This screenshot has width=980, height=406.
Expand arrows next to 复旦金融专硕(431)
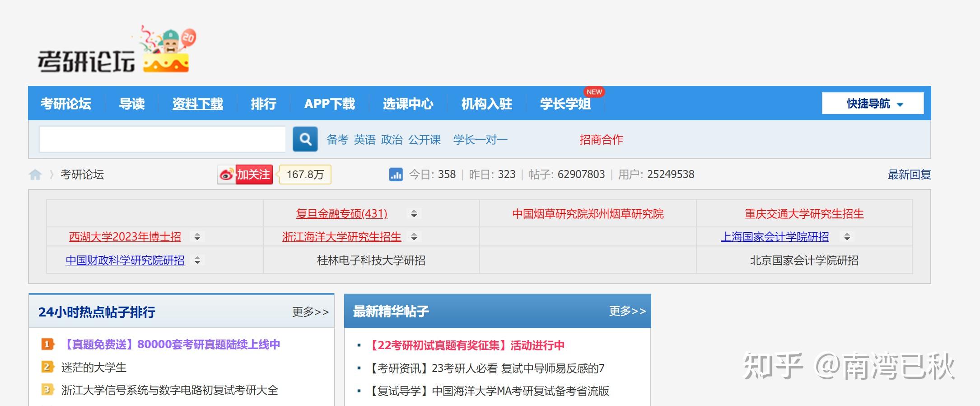[x=414, y=213]
